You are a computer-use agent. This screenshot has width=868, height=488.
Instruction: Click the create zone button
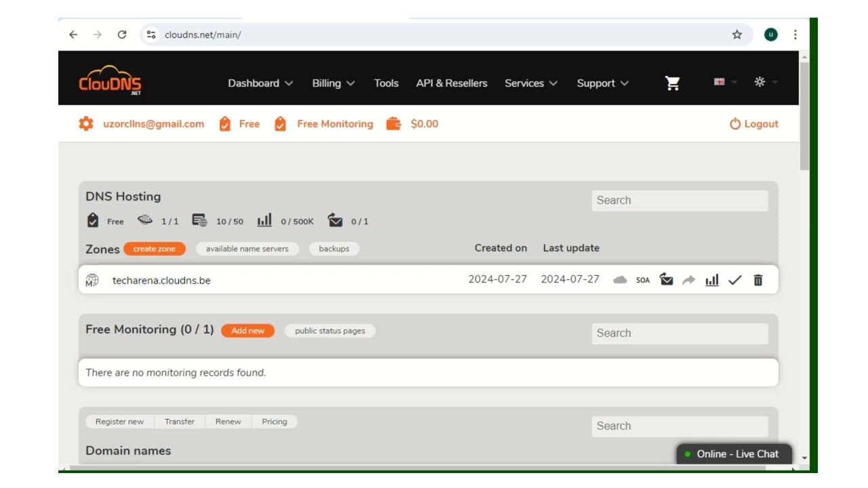click(155, 249)
